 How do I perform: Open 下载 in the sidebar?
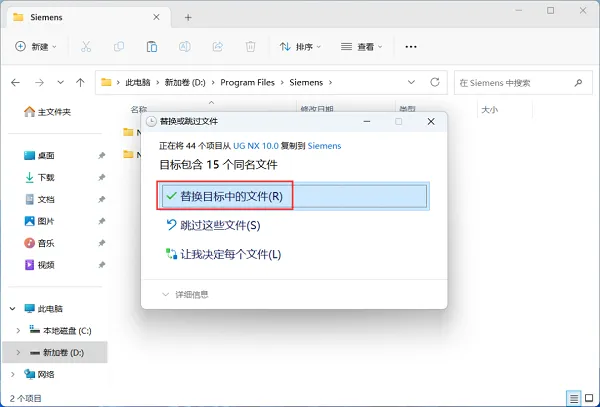coord(39,177)
